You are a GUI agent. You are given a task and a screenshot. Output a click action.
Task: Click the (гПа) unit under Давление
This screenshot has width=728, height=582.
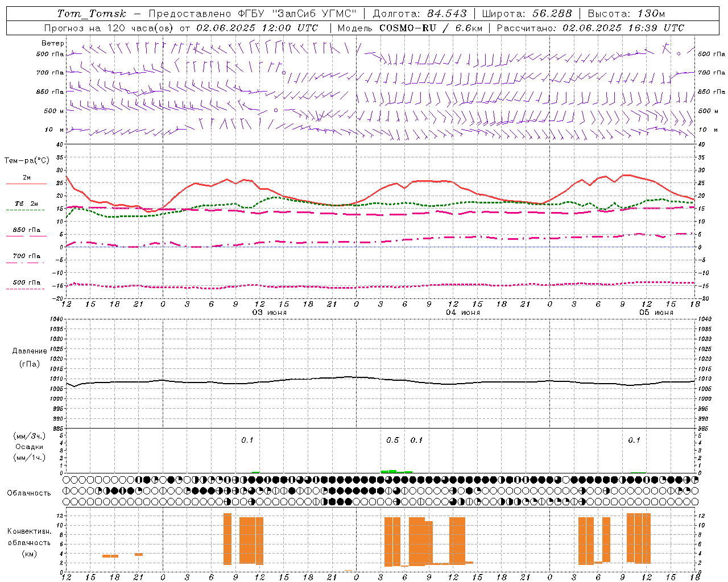30,364
